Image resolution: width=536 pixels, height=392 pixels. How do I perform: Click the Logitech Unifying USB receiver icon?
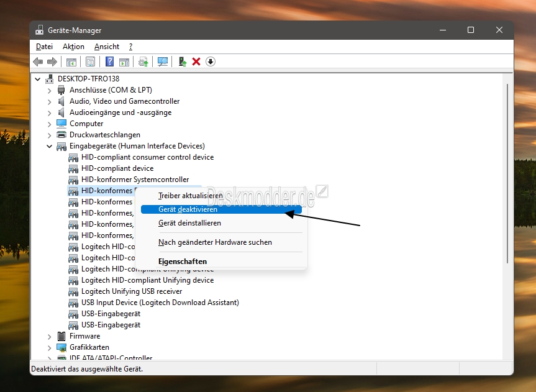(73, 291)
